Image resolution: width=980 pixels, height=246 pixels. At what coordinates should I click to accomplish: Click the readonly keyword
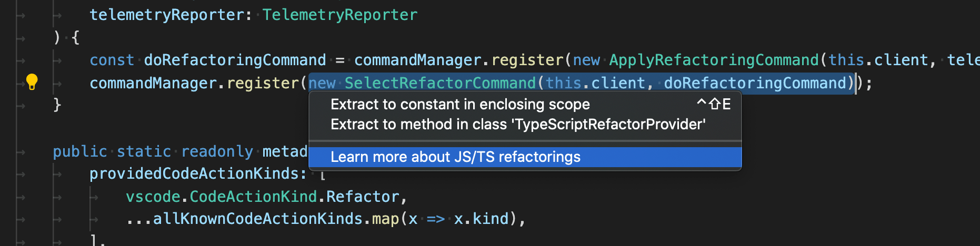pos(217,151)
